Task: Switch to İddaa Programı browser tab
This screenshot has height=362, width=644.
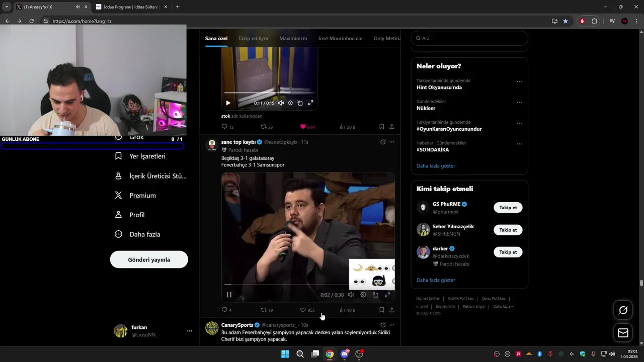Action: [131, 7]
